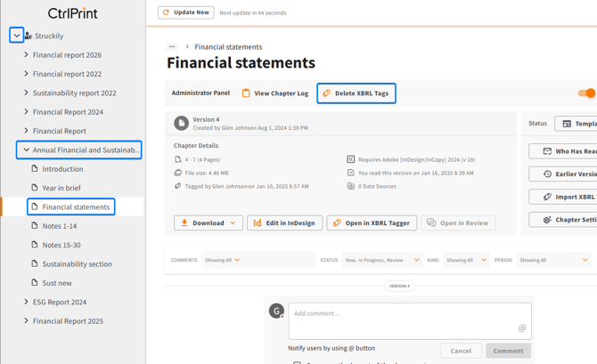Click Edit in InDesign

(x=284, y=223)
